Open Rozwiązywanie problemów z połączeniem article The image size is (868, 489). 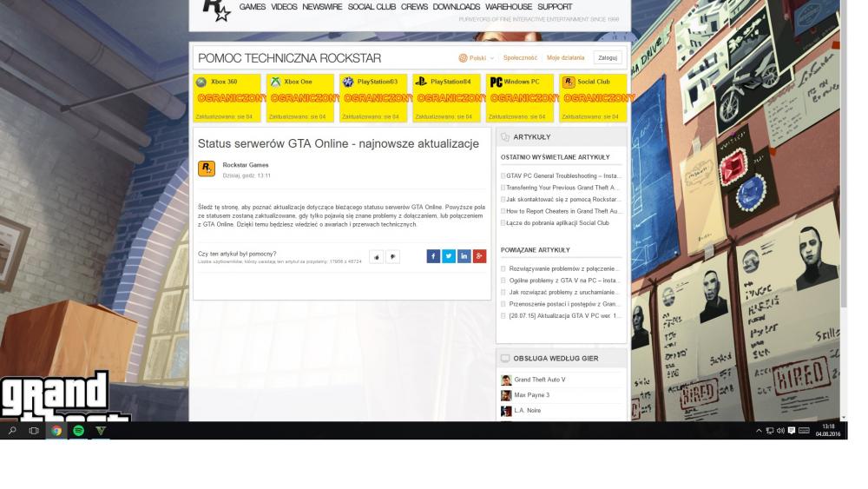click(563, 268)
